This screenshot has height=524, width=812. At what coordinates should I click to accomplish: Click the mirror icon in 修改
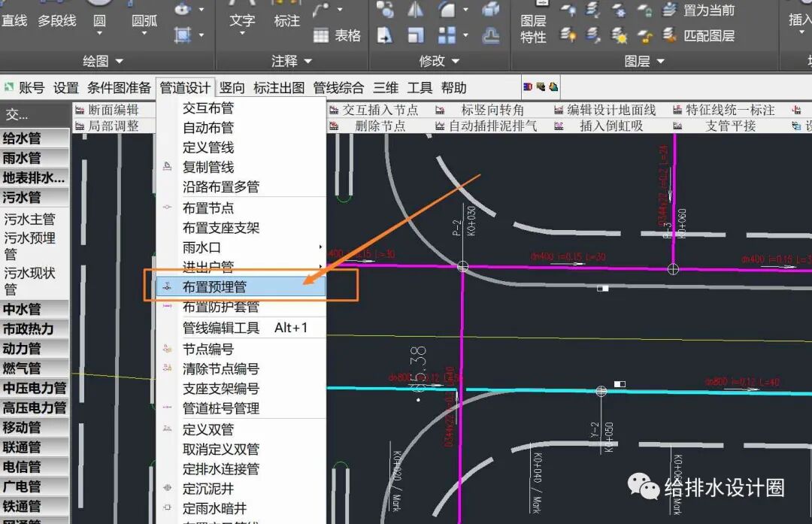[x=415, y=9]
